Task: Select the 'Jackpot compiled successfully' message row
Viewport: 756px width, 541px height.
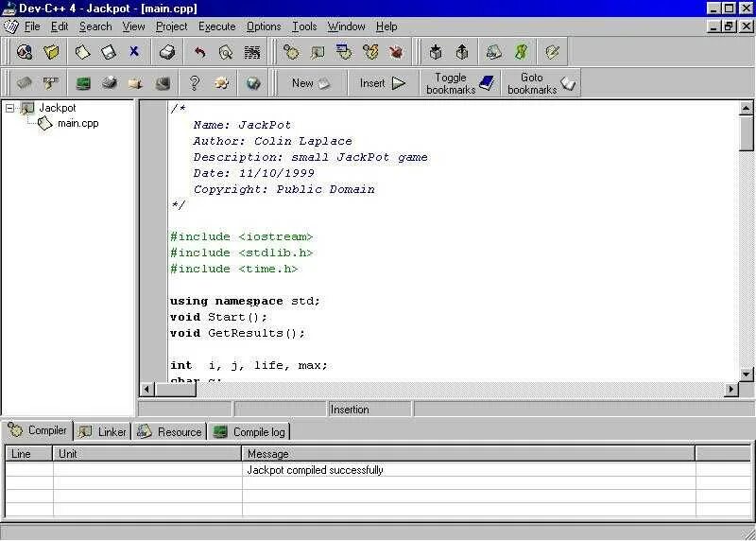Action: 378,469
